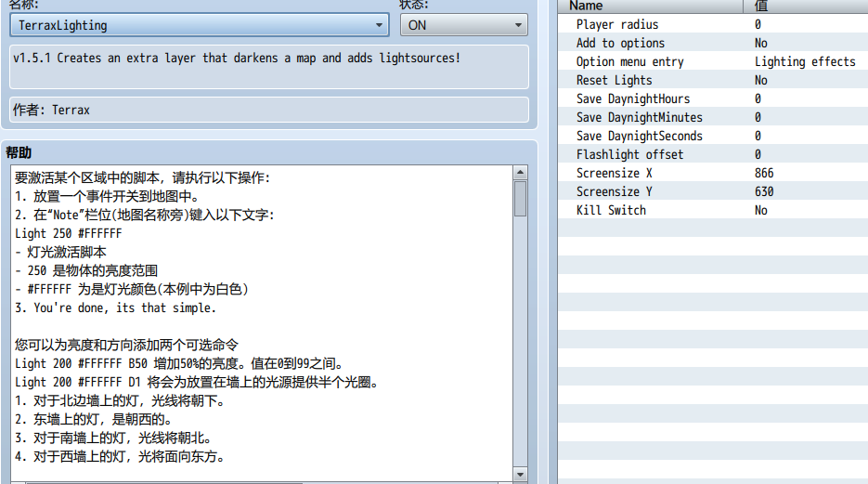Click the help line '1. 放置一个事件开关到地图中。'
The image size is (868, 484).
point(107,196)
